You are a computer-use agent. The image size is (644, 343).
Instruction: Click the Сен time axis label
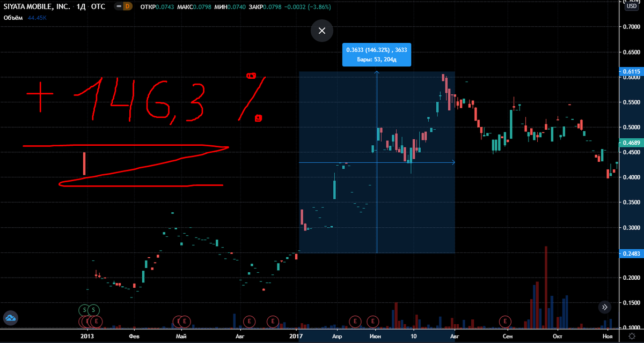point(507,335)
